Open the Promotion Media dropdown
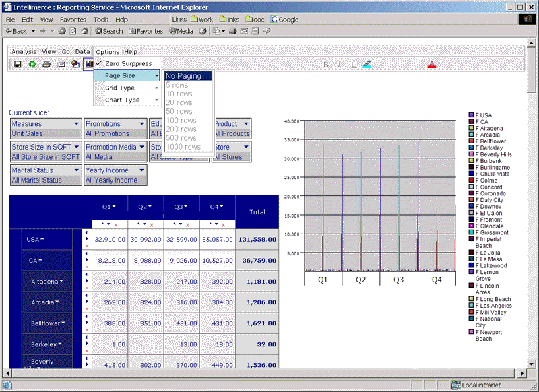This screenshot has height=392, width=539. click(141, 147)
